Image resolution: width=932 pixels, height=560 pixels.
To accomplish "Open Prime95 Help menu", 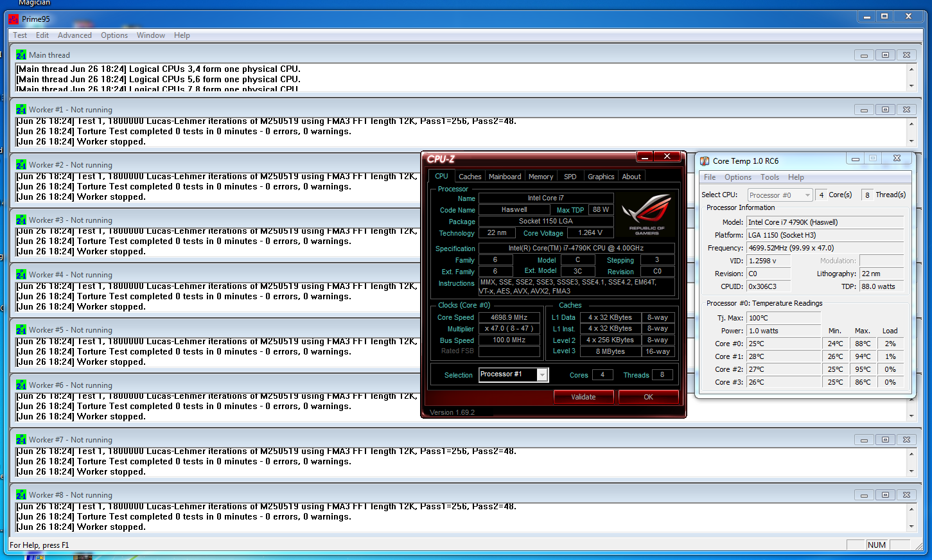I will pos(182,35).
